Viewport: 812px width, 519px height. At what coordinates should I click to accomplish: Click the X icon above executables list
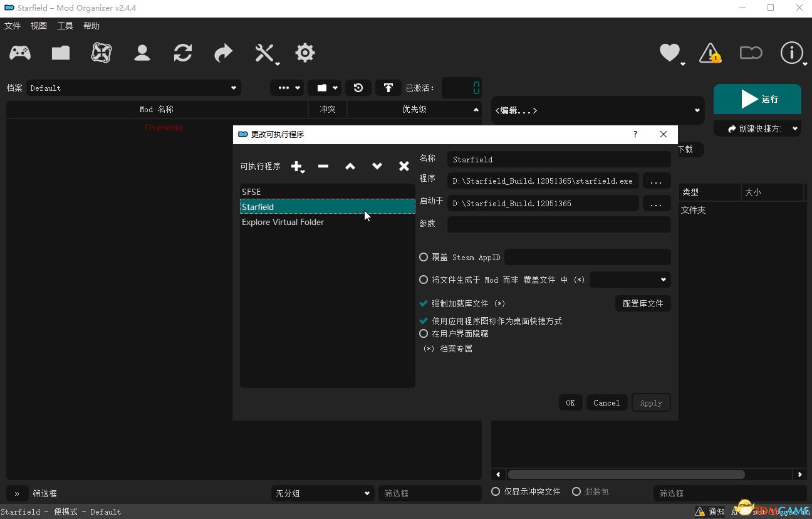(x=404, y=166)
